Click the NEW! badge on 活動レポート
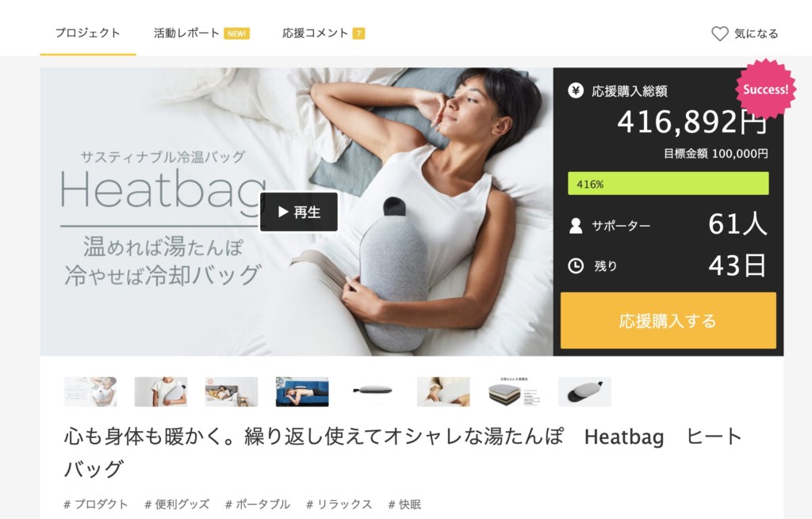The width and height of the screenshot is (812, 519). tap(236, 33)
